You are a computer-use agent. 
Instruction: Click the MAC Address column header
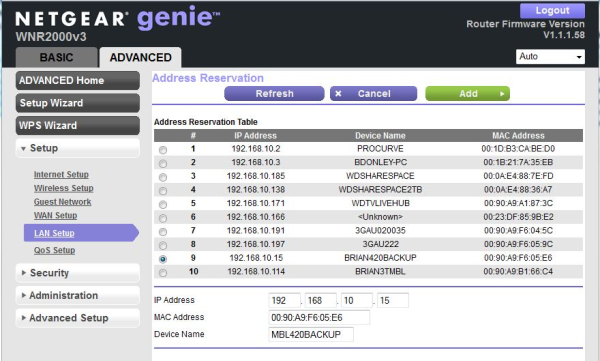(x=518, y=136)
